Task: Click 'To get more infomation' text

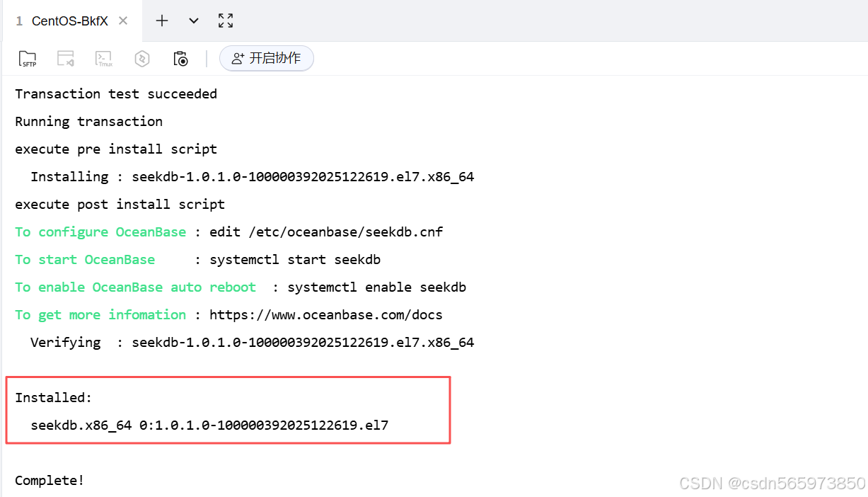Action: pyautogui.click(x=100, y=314)
